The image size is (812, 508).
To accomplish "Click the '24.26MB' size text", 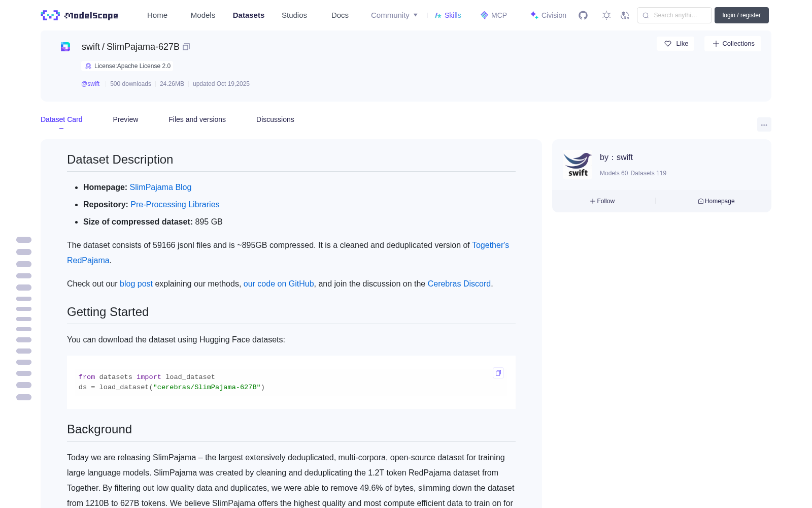I will [172, 84].
